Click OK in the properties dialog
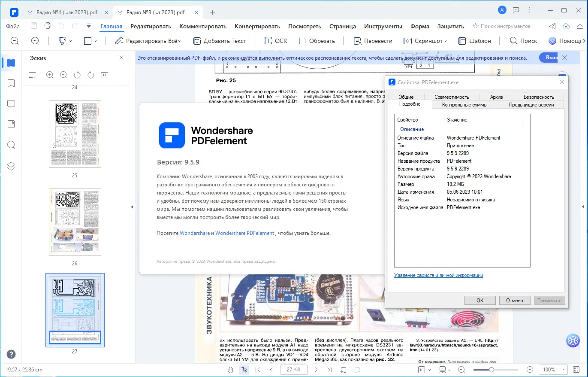 pyautogui.click(x=480, y=301)
